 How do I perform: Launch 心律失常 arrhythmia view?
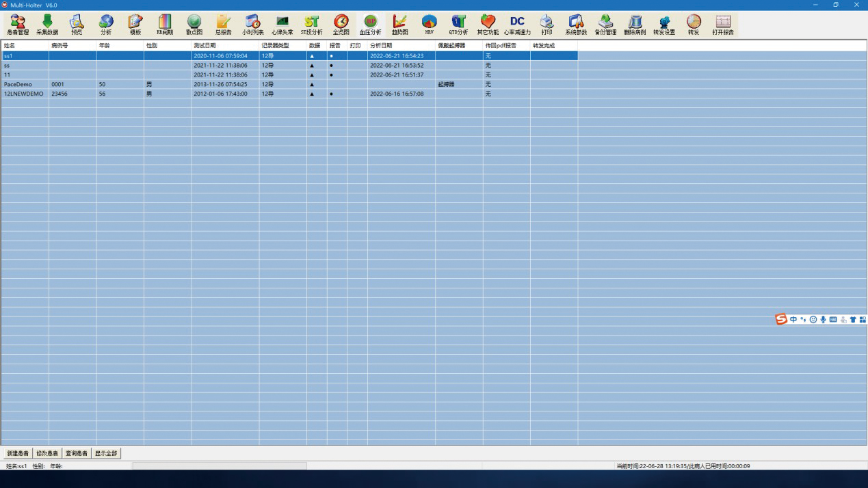282,25
